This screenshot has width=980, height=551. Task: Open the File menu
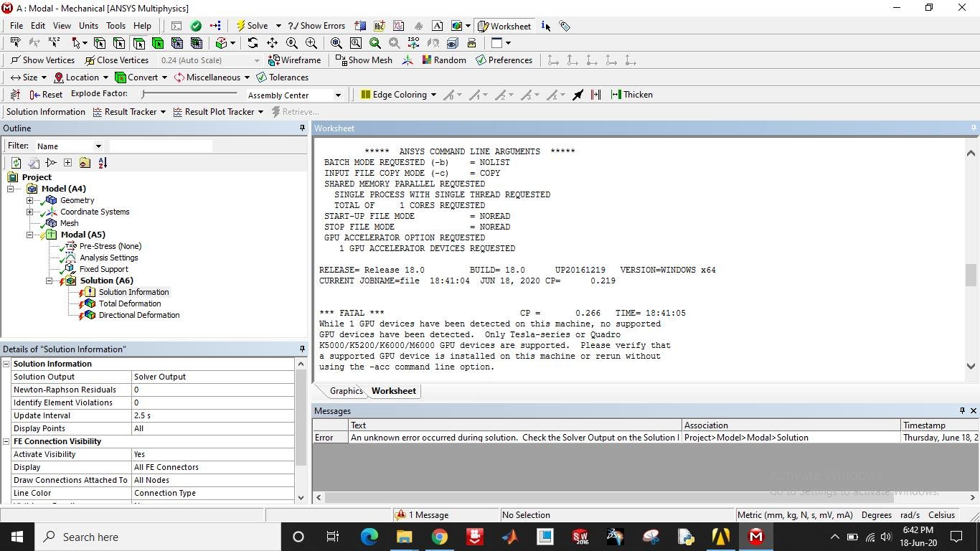tap(17, 26)
